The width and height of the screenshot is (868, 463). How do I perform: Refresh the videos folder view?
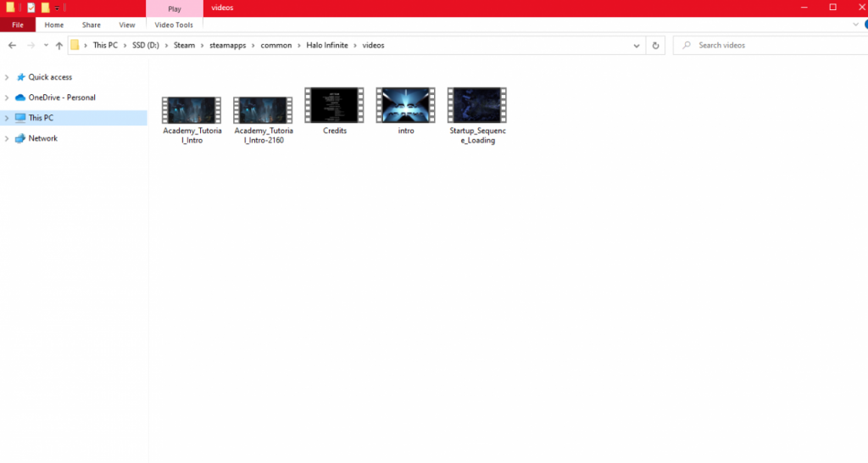click(x=655, y=46)
